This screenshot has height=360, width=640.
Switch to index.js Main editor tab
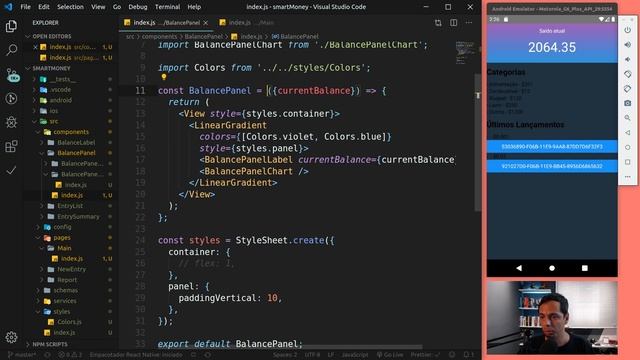pos(248,23)
